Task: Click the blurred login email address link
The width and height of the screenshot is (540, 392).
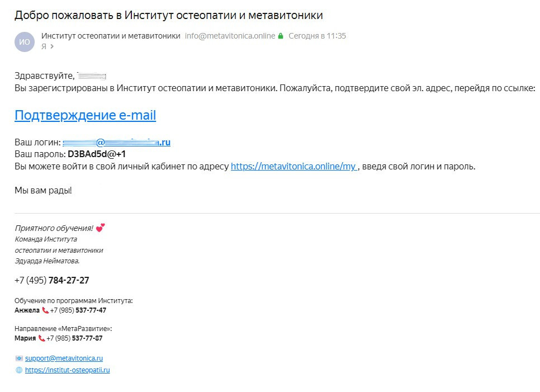Action: [x=116, y=142]
